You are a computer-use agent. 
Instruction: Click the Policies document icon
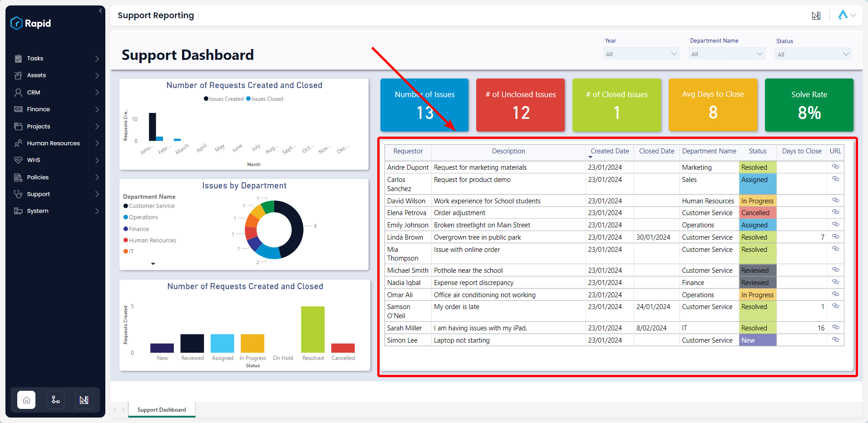[x=18, y=177]
